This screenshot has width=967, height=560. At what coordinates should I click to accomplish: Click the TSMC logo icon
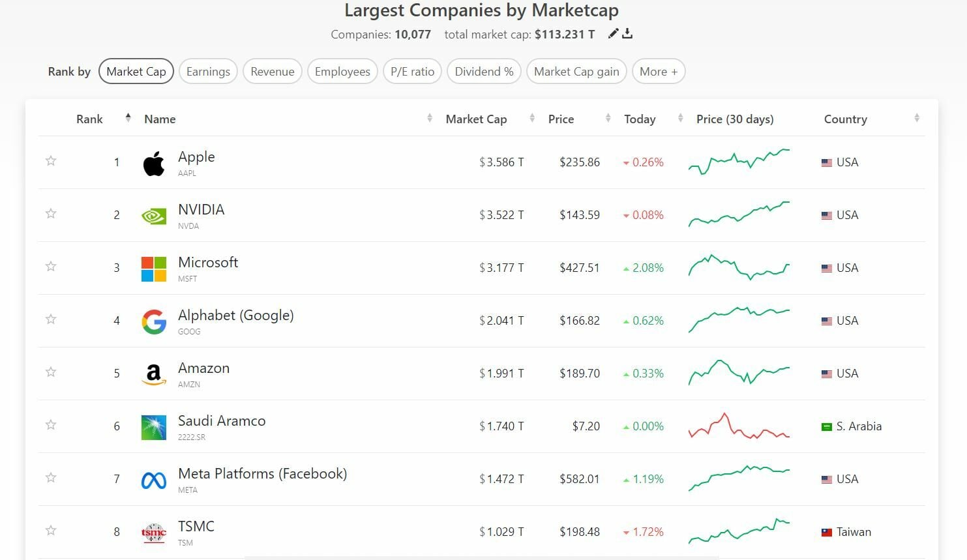[x=154, y=533]
